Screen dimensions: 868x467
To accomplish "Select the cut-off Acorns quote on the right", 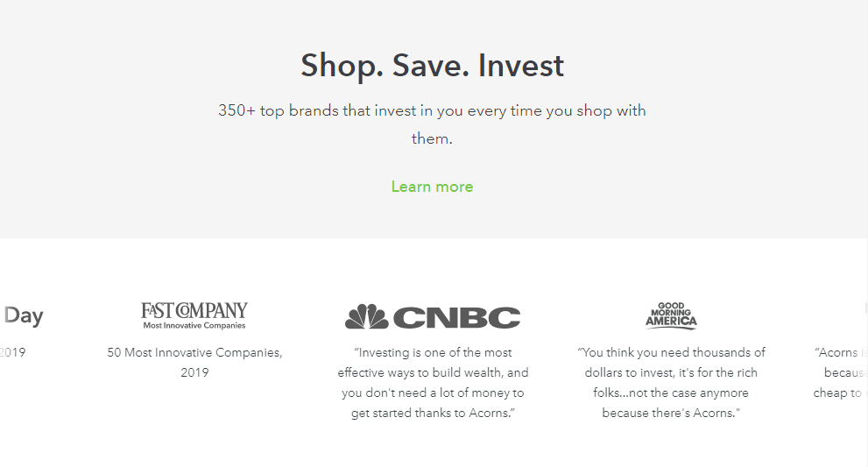I will [840, 373].
